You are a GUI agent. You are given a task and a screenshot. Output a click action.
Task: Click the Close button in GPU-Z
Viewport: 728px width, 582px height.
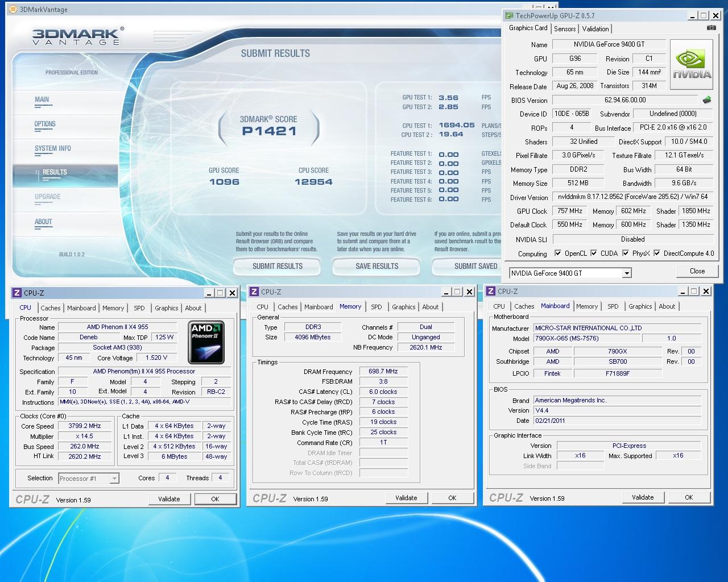click(697, 271)
